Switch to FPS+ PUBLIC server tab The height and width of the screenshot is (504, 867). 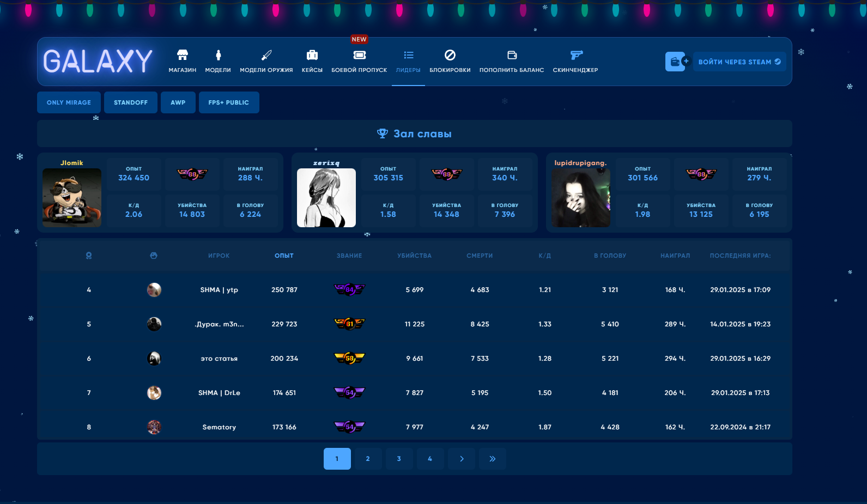[x=229, y=102]
